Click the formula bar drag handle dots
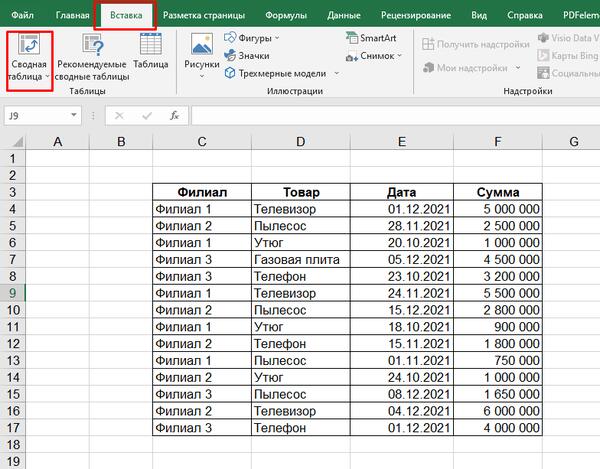The image size is (600, 469). [x=93, y=116]
